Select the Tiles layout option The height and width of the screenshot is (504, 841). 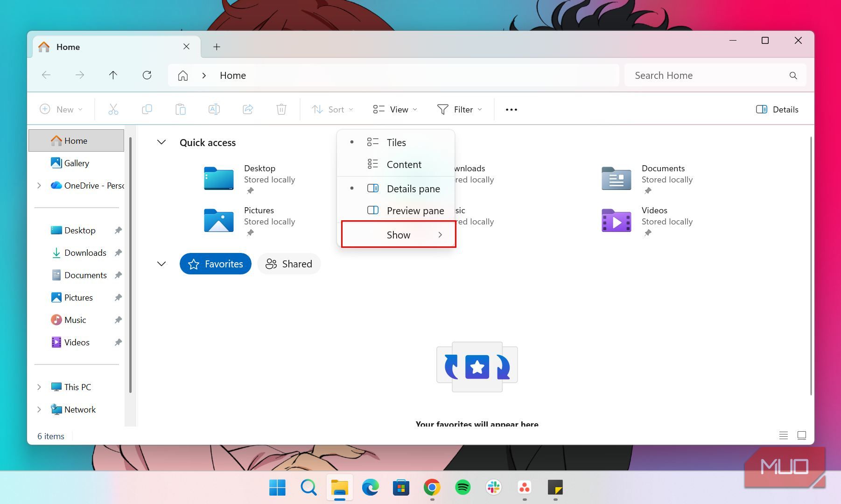point(396,142)
